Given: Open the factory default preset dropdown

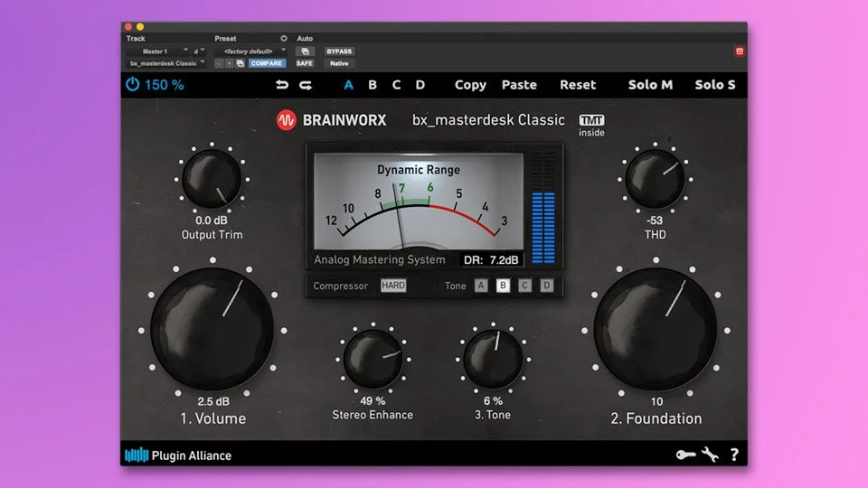Looking at the screenshot, I should pos(250,52).
